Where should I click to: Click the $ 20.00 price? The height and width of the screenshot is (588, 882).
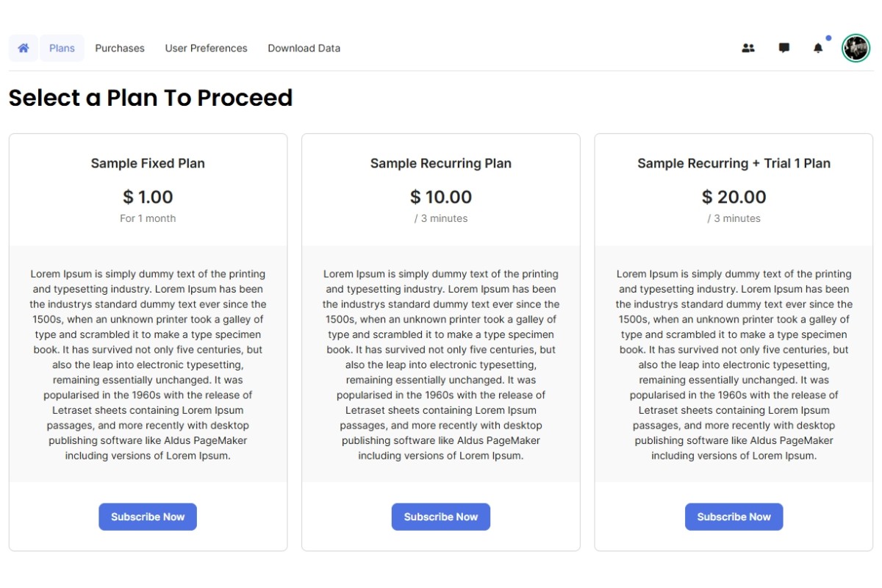point(734,197)
